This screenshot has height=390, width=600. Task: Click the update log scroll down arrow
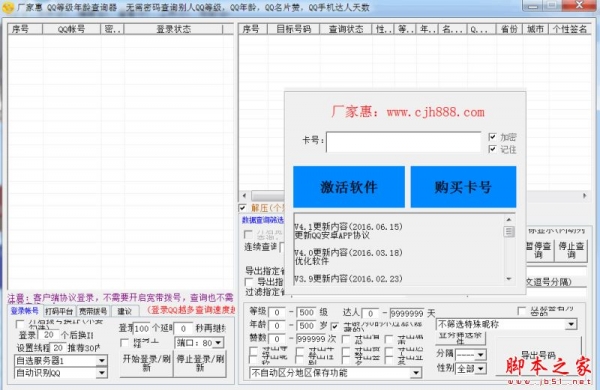pos(509,279)
